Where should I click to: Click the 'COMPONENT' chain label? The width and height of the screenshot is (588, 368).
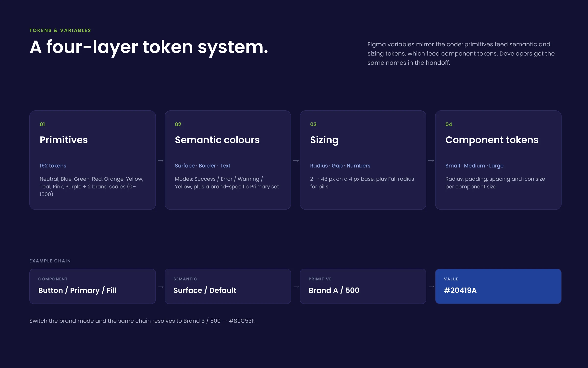(x=53, y=279)
